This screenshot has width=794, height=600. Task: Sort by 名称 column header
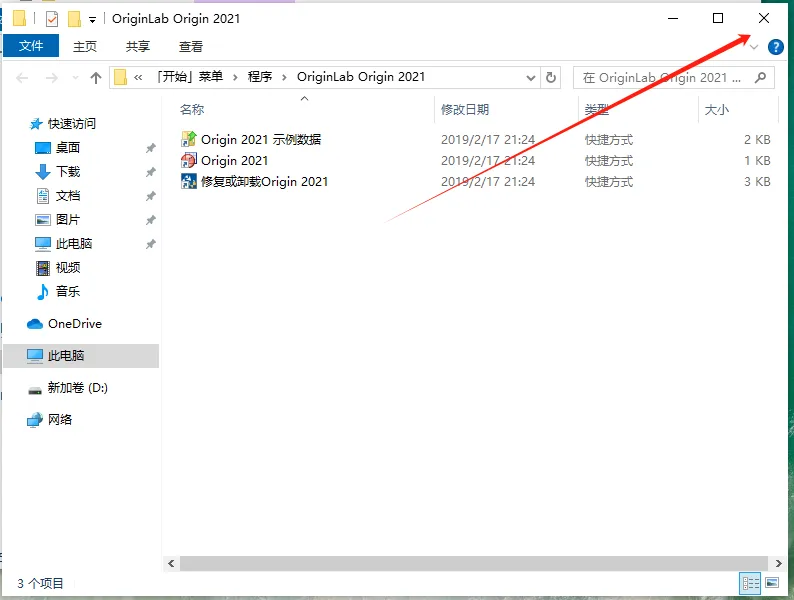click(x=192, y=109)
